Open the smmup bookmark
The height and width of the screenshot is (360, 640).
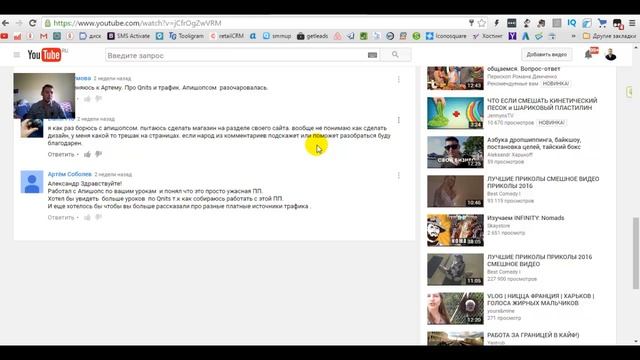pos(277,36)
